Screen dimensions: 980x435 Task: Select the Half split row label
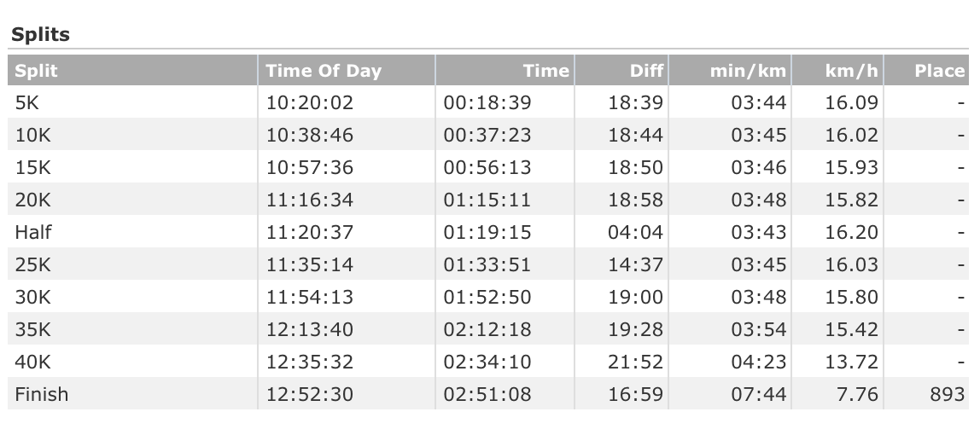point(33,233)
